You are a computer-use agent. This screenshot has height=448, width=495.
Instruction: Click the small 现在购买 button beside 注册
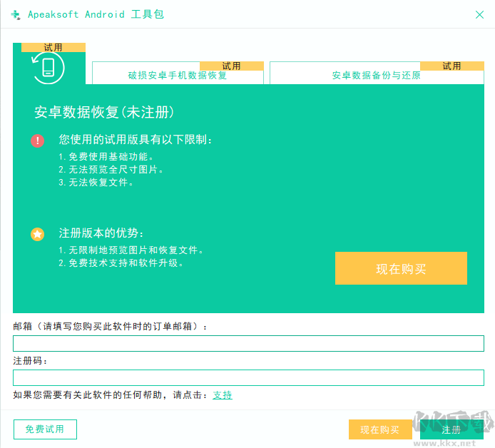pyautogui.click(x=380, y=429)
